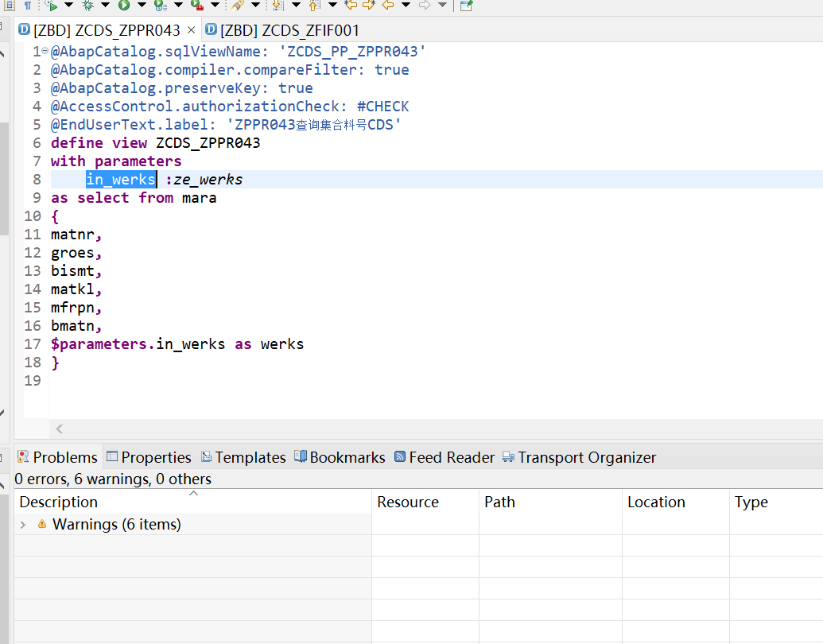The image size is (823, 644).
Task: Navigate back with the yellow left arrow icon
Action: pyautogui.click(x=388, y=6)
